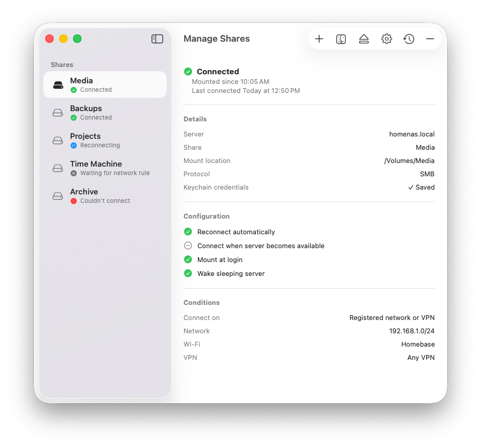This screenshot has height=448, width=481.
Task: Click the mount location /Volumes/Media
Action: pos(409,161)
